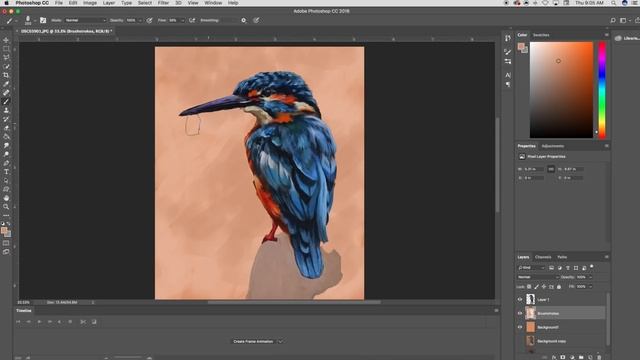Open layer blend mode dropdown

[538, 277]
